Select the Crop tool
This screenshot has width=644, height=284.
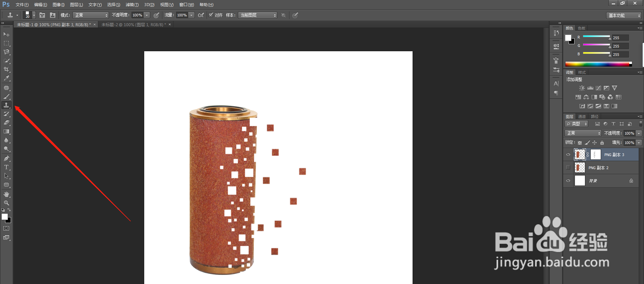6,69
